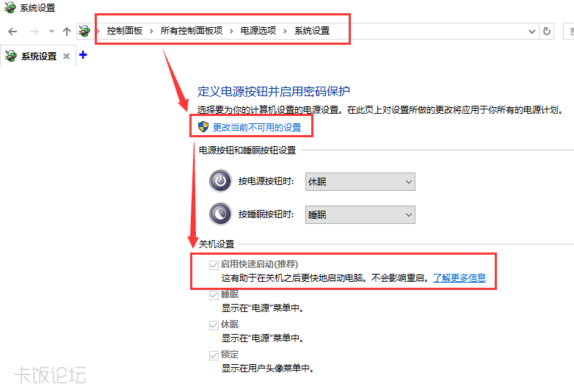Click the forward navigation arrow

34,32
